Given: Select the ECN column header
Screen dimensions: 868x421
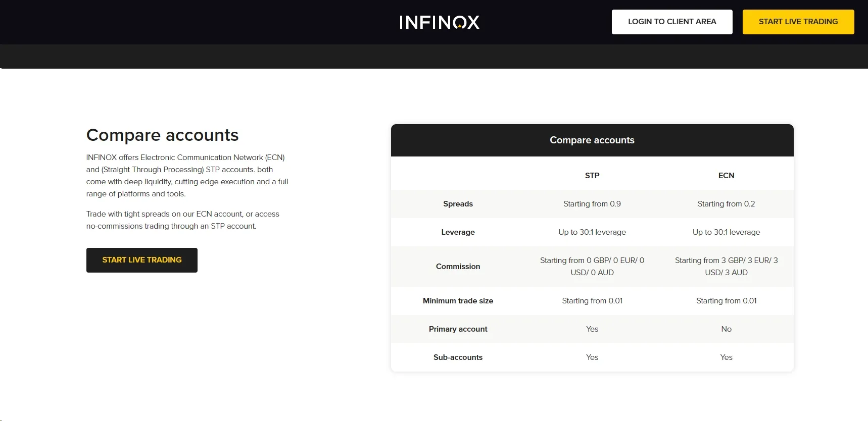Looking at the screenshot, I should tap(726, 176).
